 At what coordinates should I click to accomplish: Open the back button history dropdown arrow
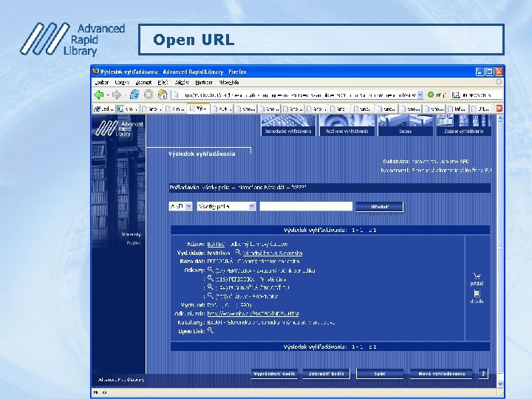click(108, 95)
